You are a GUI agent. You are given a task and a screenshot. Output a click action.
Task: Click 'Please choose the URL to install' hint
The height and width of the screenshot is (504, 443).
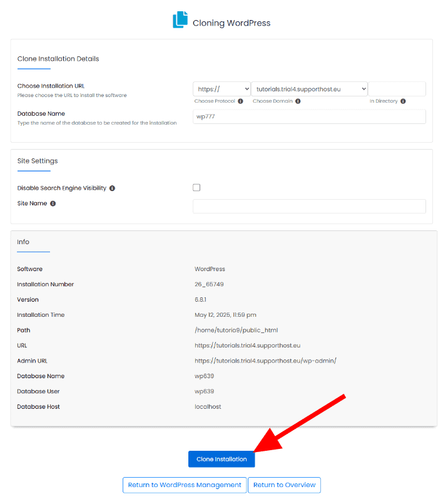coord(72,95)
